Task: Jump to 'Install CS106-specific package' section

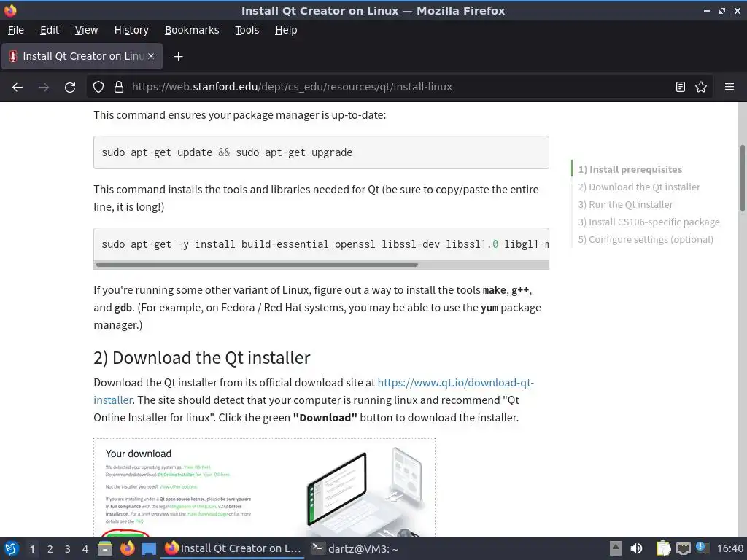Action: [649, 222]
